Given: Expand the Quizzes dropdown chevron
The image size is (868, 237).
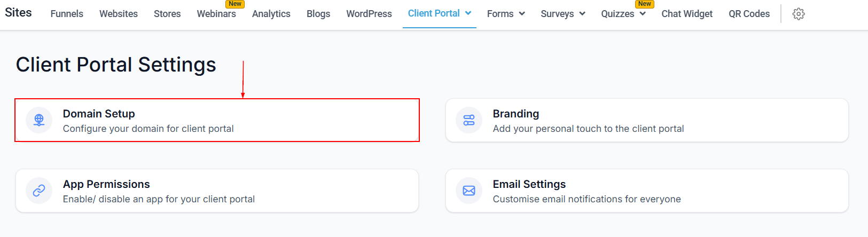Looking at the screenshot, I should (643, 14).
